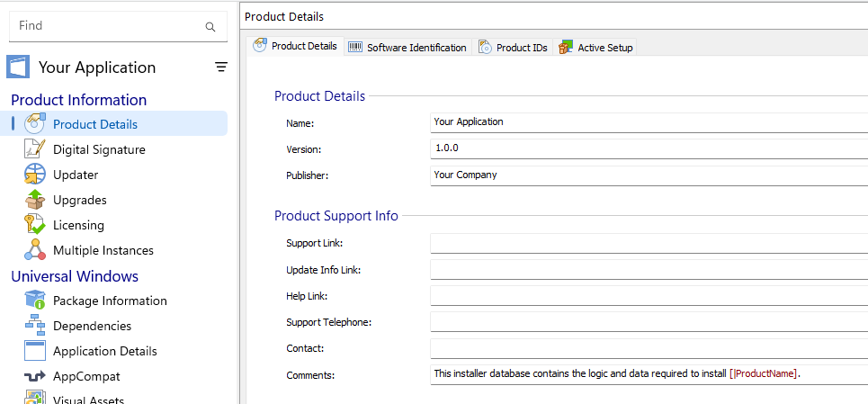Click the Application Details window icon
Viewport: 868px width, 404px height.
pos(35,351)
